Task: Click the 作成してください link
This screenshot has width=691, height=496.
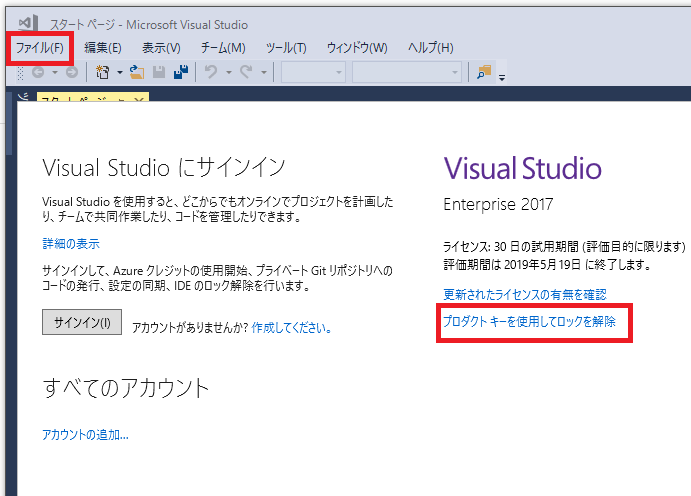Action: [291, 328]
